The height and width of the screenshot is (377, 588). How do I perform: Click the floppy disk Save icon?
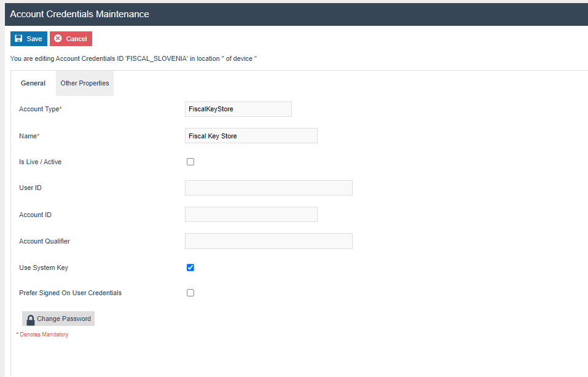18,39
